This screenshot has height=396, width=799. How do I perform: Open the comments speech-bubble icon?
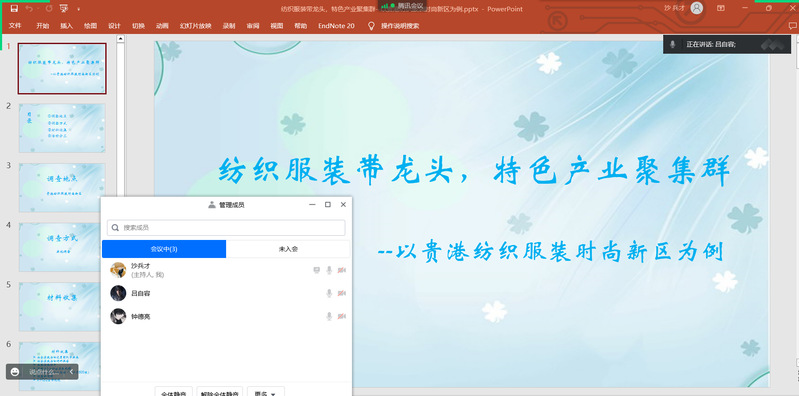[792, 26]
